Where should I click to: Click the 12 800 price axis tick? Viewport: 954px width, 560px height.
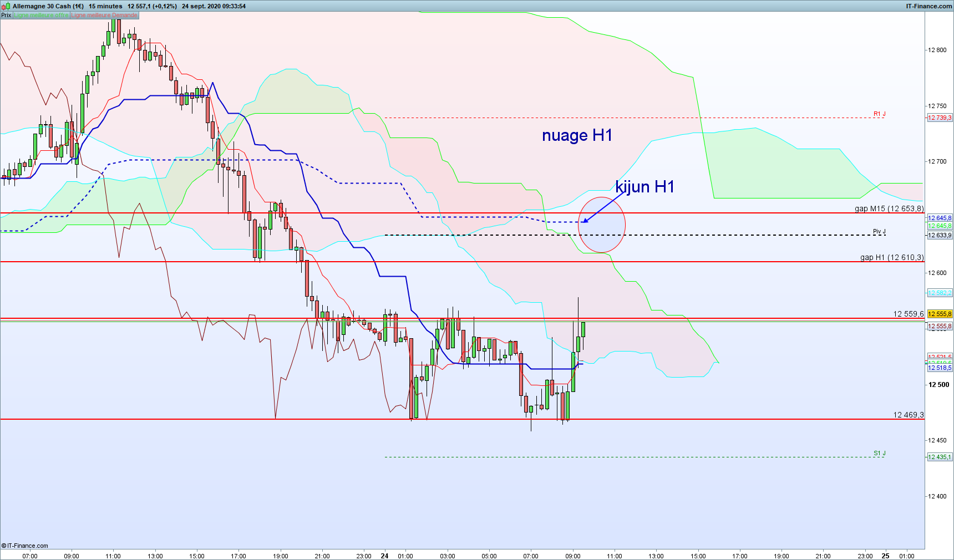tap(937, 50)
